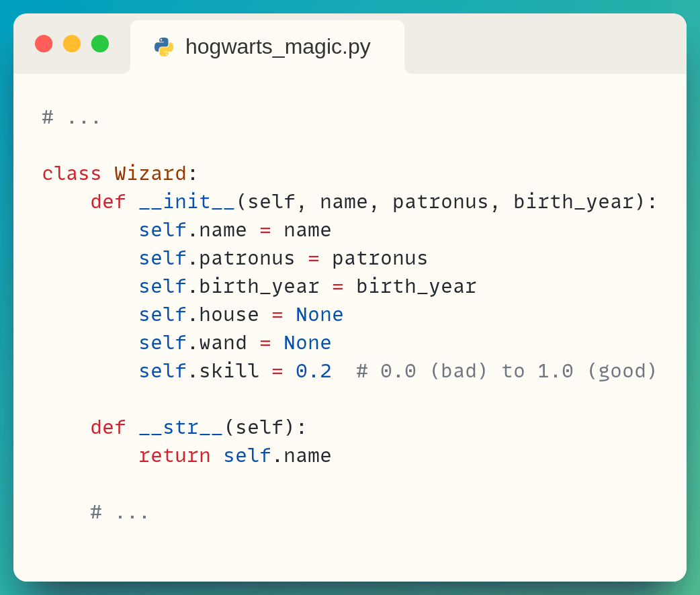Click the 0.2 skill value
Viewport: 700px width, 595px height.
tap(313, 371)
